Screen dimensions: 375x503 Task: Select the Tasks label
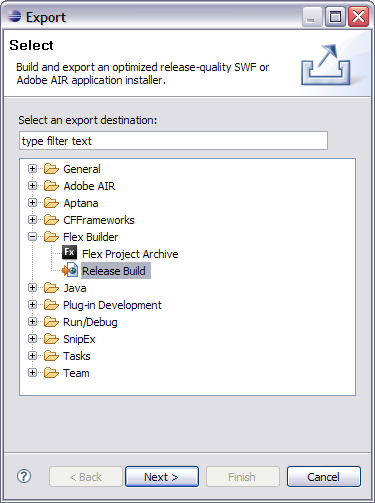pos(77,356)
